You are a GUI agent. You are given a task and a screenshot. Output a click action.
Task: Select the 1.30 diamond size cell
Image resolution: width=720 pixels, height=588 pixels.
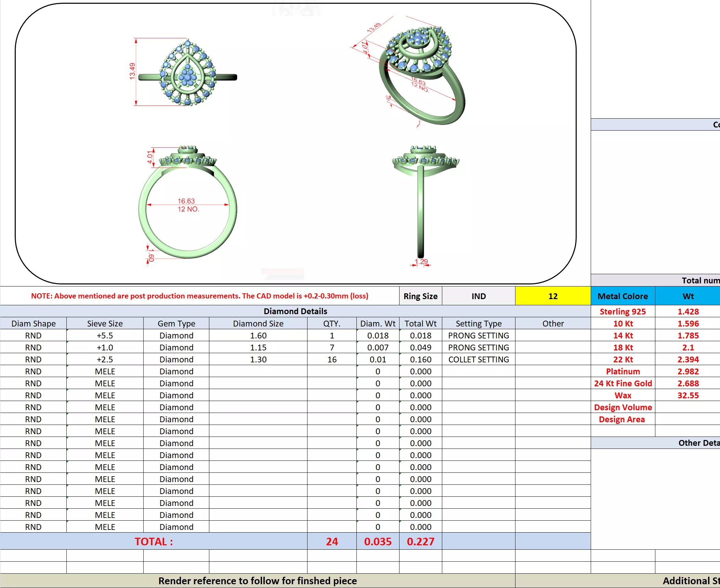coord(258,359)
